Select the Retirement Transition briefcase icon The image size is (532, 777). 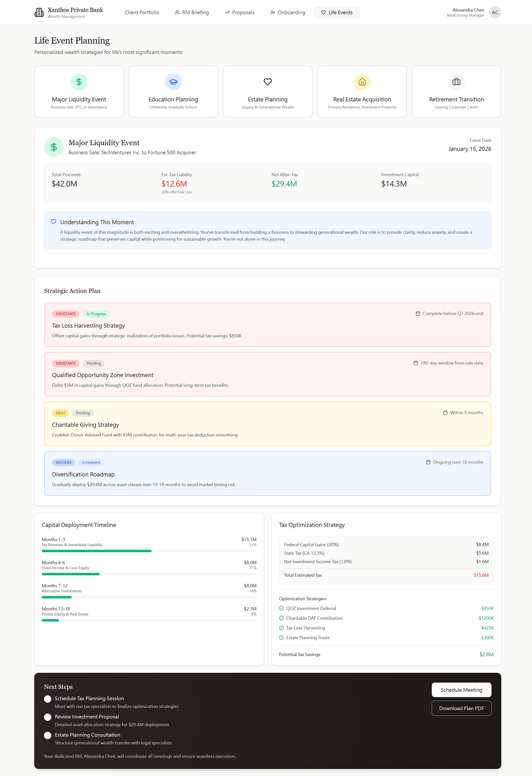(x=456, y=82)
